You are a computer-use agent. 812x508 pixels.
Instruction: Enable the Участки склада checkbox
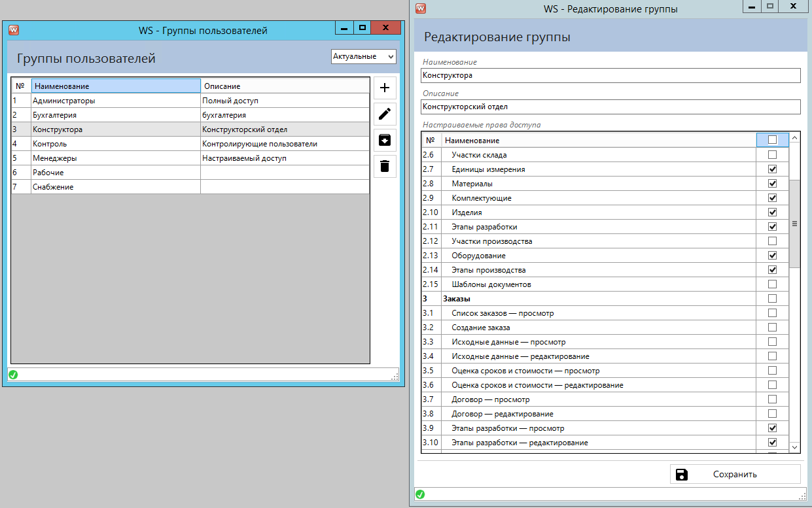772,155
